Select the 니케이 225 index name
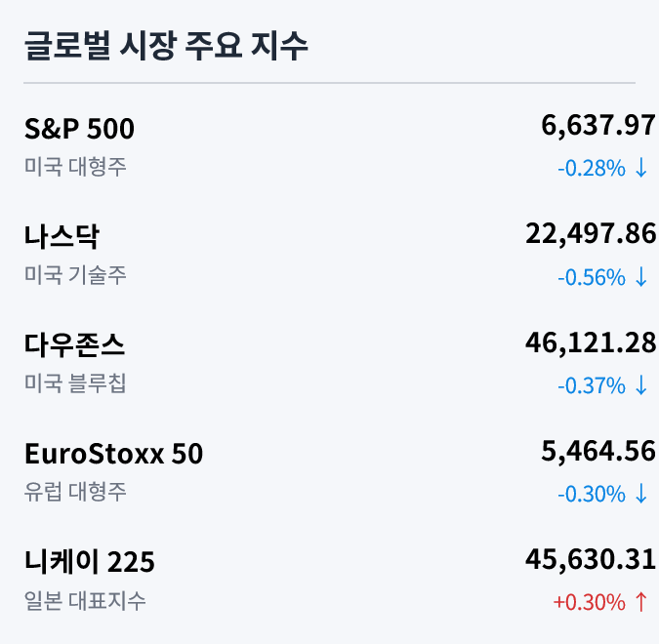 coord(89,562)
